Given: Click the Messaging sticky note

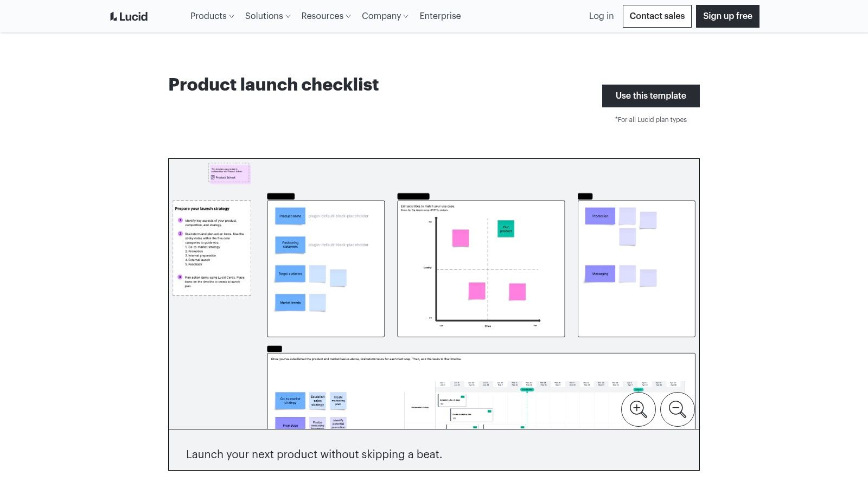Looking at the screenshot, I should pyautogui.click(x=599, y=274).
